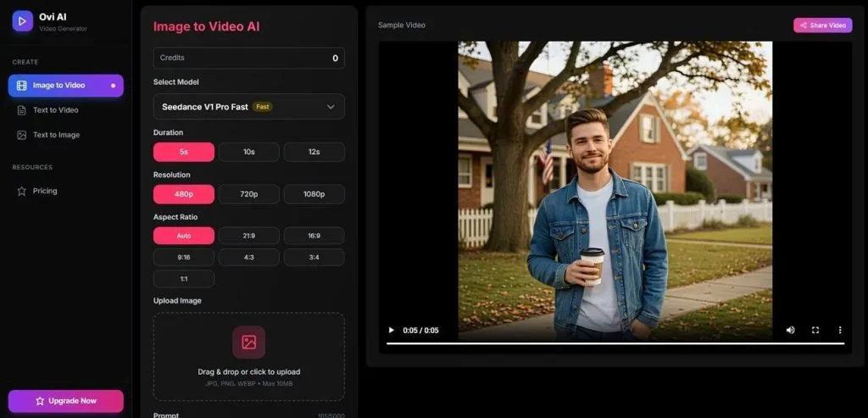Click the Share Video button

[x=822, y=25]
